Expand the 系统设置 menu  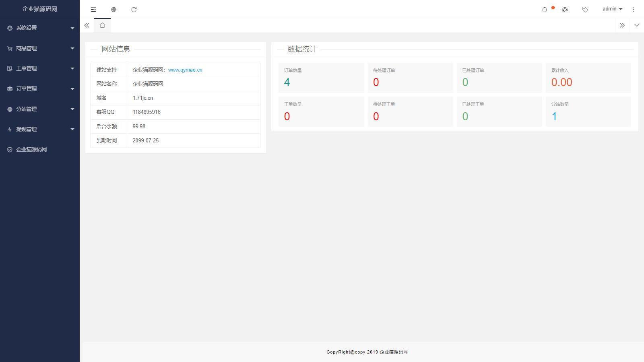point(40,28)
